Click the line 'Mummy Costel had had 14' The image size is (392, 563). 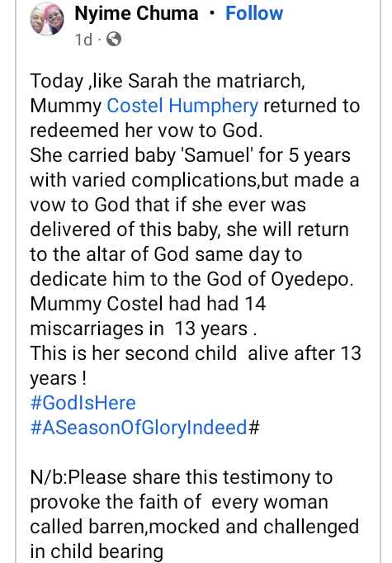(x=148, y=304)
